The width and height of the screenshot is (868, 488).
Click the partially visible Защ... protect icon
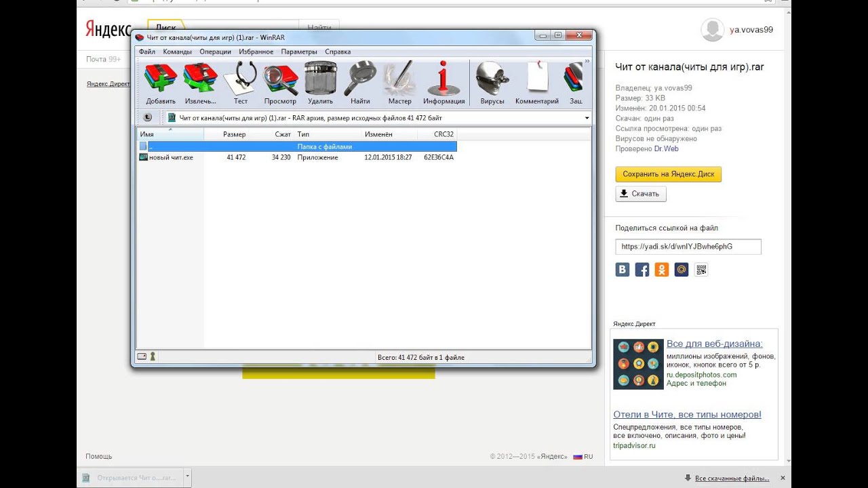tap(575, 83)
